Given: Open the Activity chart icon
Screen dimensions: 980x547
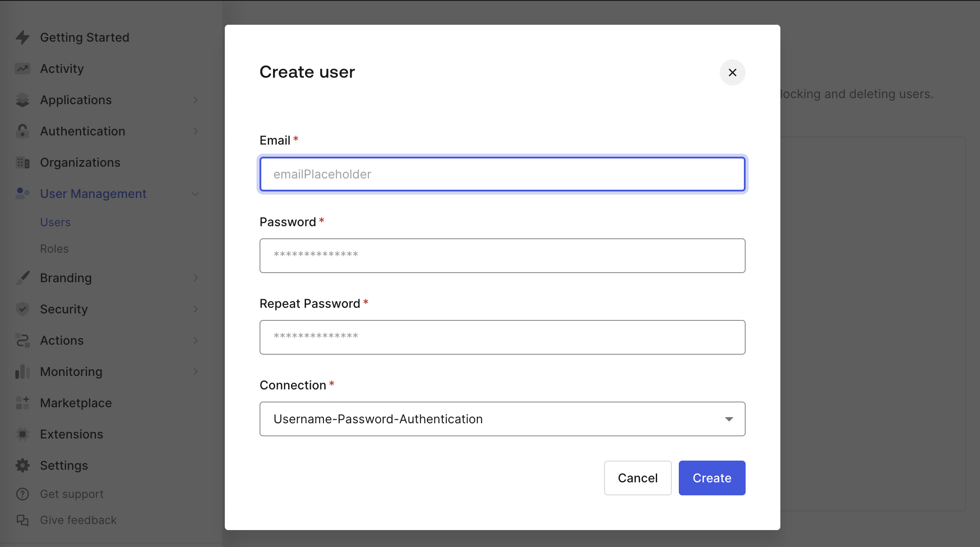Looking at the screenshot, I should coord(22,68).
